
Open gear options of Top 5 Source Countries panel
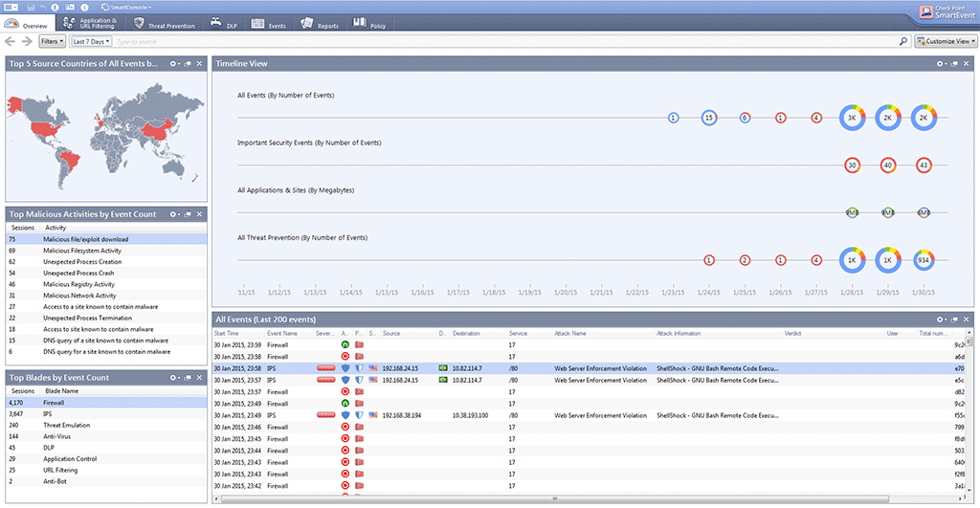(174, 64)
